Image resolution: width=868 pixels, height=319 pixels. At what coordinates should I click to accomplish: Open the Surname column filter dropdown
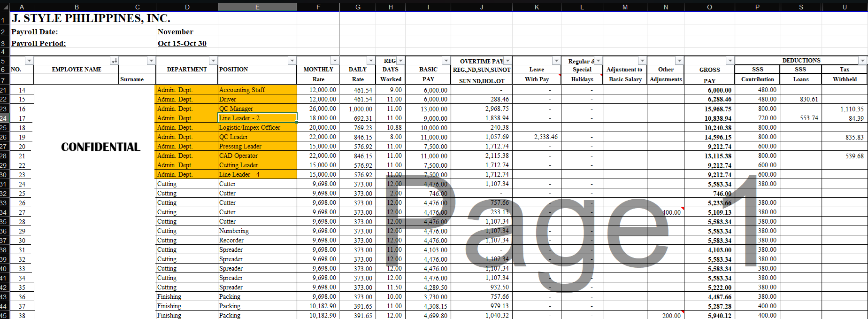(x=151, y=61)
